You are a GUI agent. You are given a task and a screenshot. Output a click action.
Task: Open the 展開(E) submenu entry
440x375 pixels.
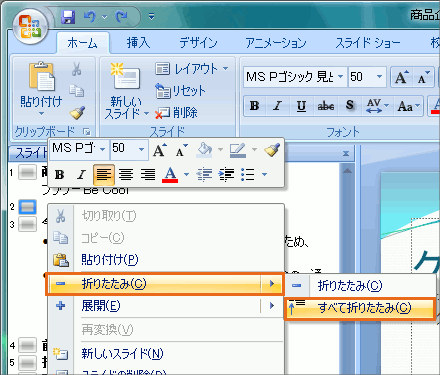[x=166, y=306]
